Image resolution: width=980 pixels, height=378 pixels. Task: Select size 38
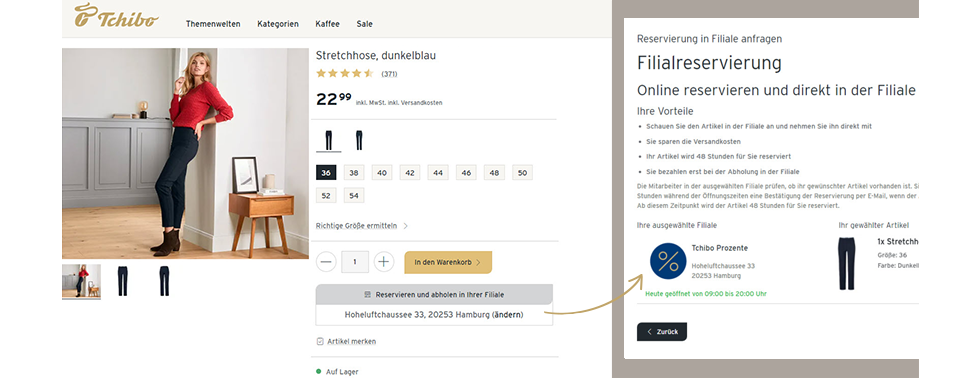pos(354,172)
